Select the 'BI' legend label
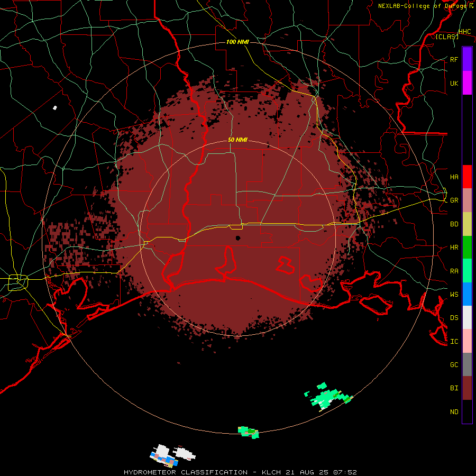476x476 pixels. pyautogui.click(x=454, y=388)
